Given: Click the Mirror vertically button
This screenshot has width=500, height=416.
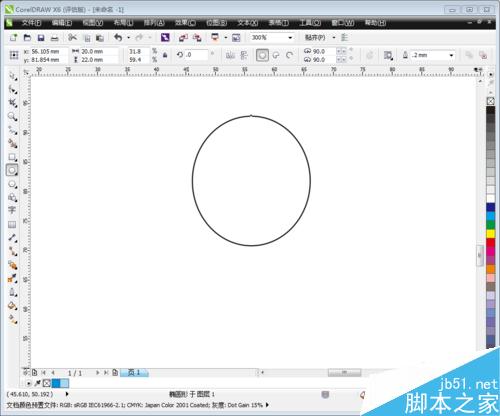Looking at the screenshot, I should click(x=244, y=55).
